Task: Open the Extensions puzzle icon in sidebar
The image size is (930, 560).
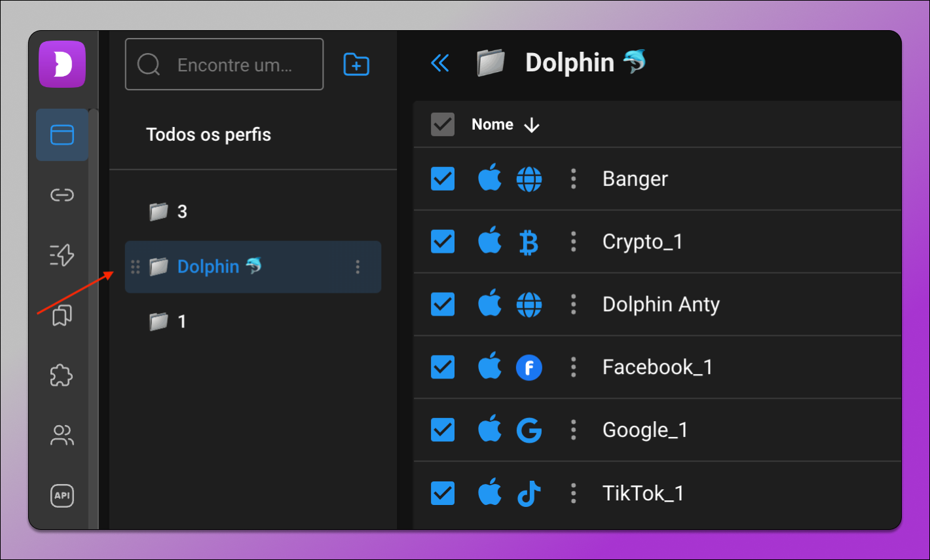Action: [x=62, y=375]
